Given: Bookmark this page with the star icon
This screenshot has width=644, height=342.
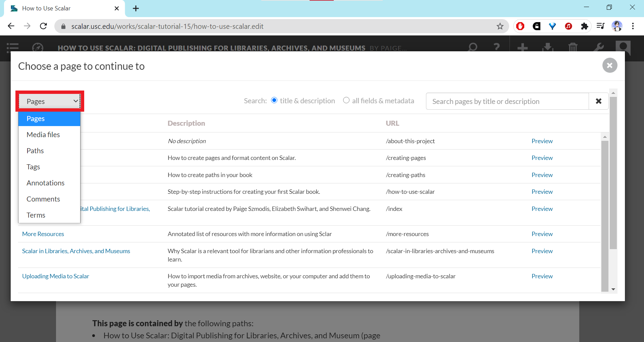Looking at the screenshot, I should (500, 26).
